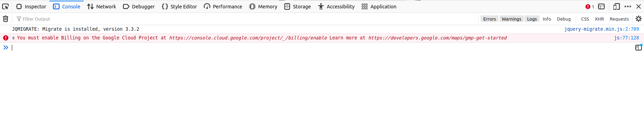The width and height of the screenshot is (644, 134).
Task: Follow the billing enable URL link
Action: tap(248, 38)
